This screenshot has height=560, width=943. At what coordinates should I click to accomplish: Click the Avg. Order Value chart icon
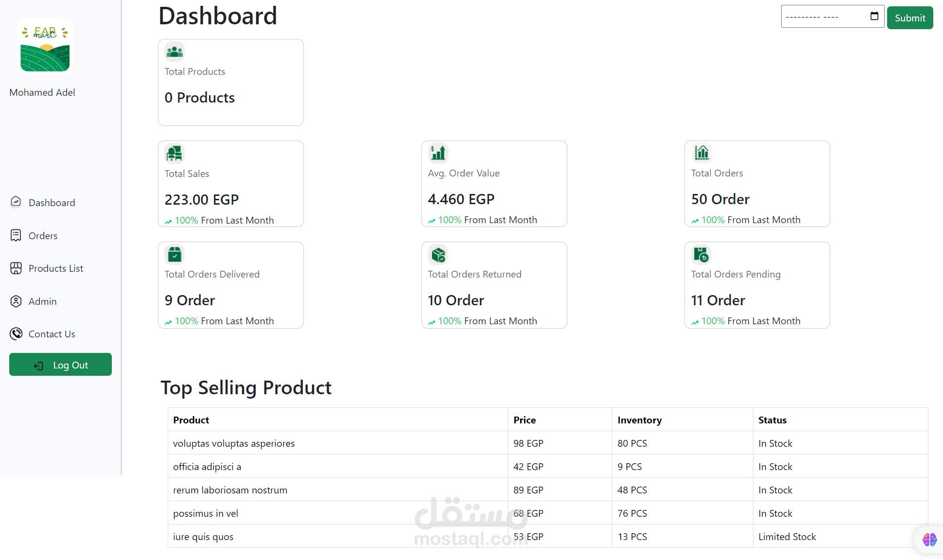pos(438,153)
